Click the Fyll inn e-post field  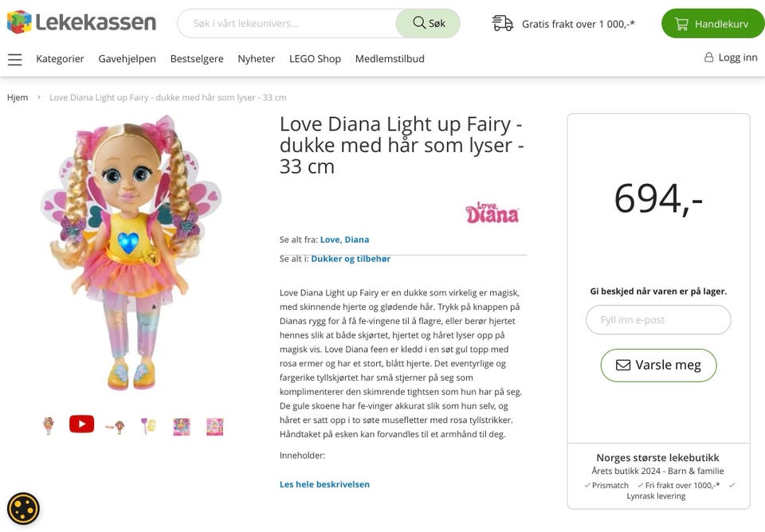658,319
